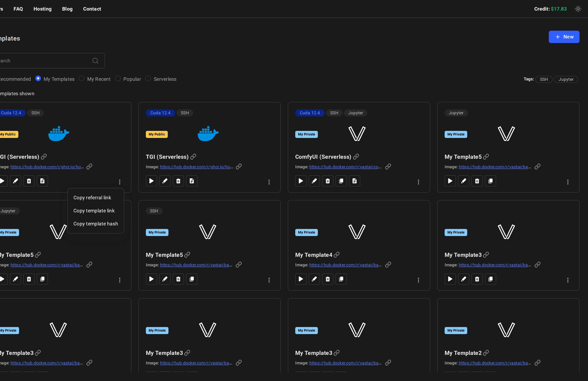Click the link icon next to My Template2 title
Image resolution: width=588 pixels, height=381 pixels.
(486, 353)
